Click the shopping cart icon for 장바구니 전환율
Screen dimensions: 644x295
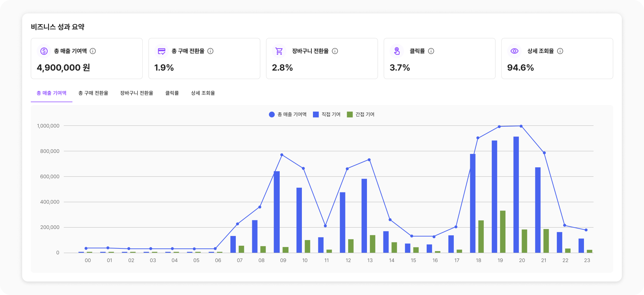tap(279, 51)
